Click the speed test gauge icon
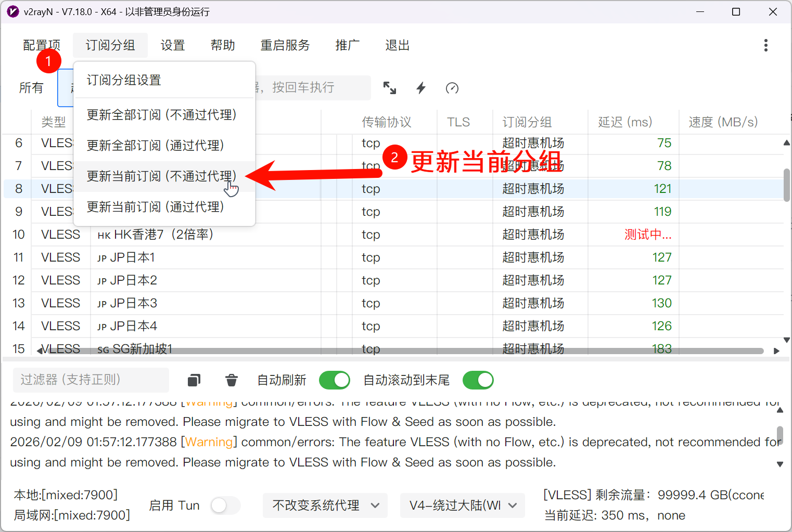Viewport: 792px width, 532px height. click(452, 88)
